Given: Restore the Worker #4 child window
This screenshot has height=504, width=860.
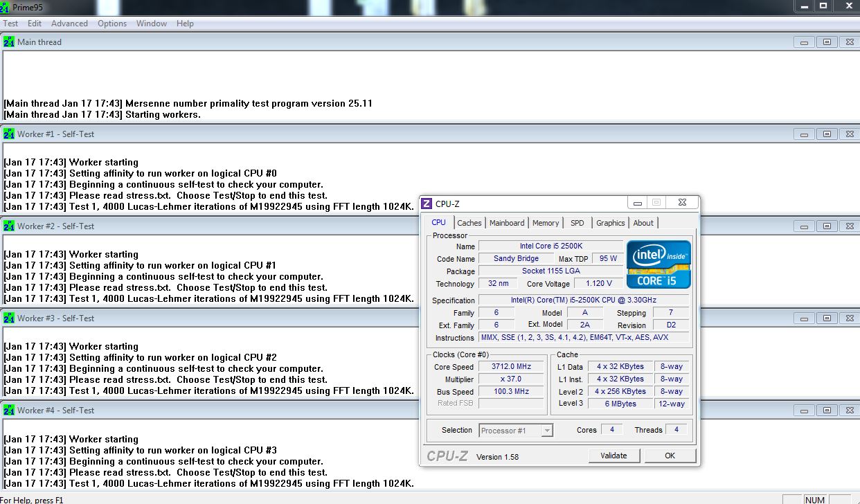Looking at the screenshot, I should (x=827, y=411).
